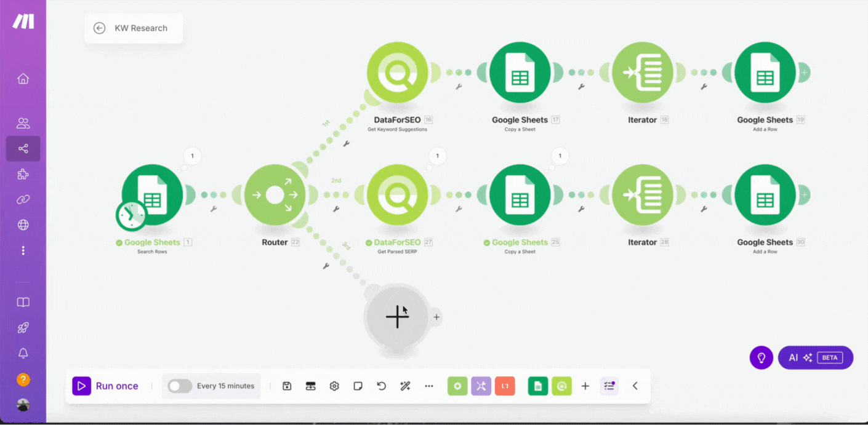
Task: Open scenario inputs icon in toolbar
Action: (310, 386)
